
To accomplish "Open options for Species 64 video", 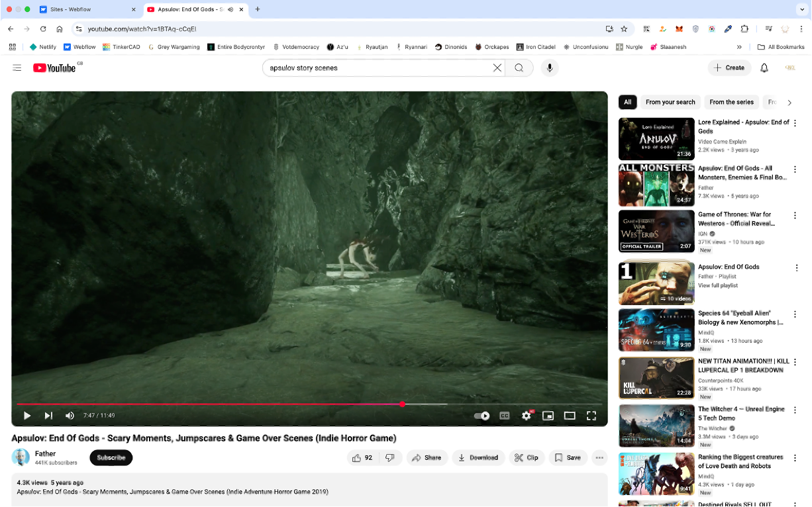I will tap(795, 314).
